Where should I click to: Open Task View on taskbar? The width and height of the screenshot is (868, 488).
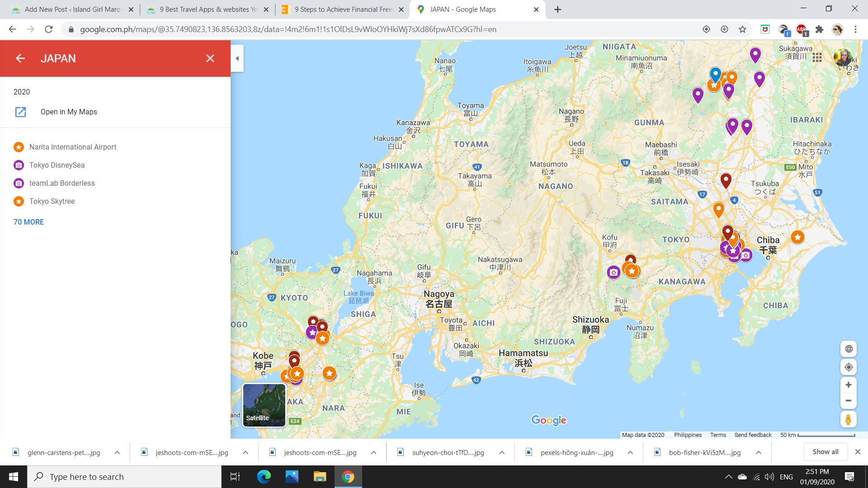pyautogui.click(x=235, y=477)
